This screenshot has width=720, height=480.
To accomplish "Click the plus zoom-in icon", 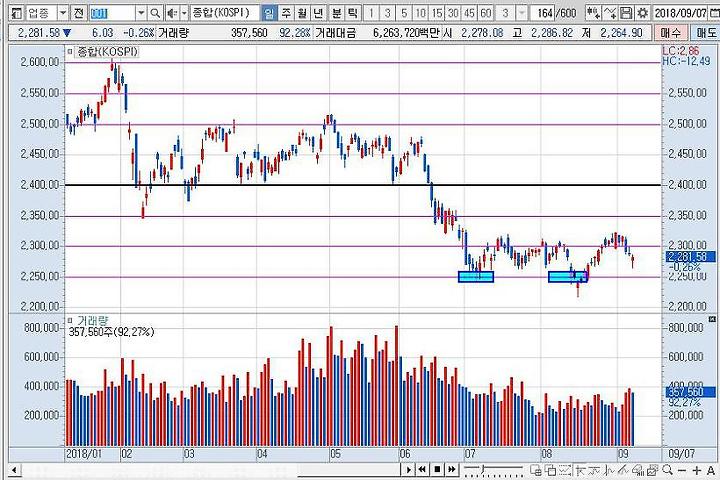I will tap(696, 470).
